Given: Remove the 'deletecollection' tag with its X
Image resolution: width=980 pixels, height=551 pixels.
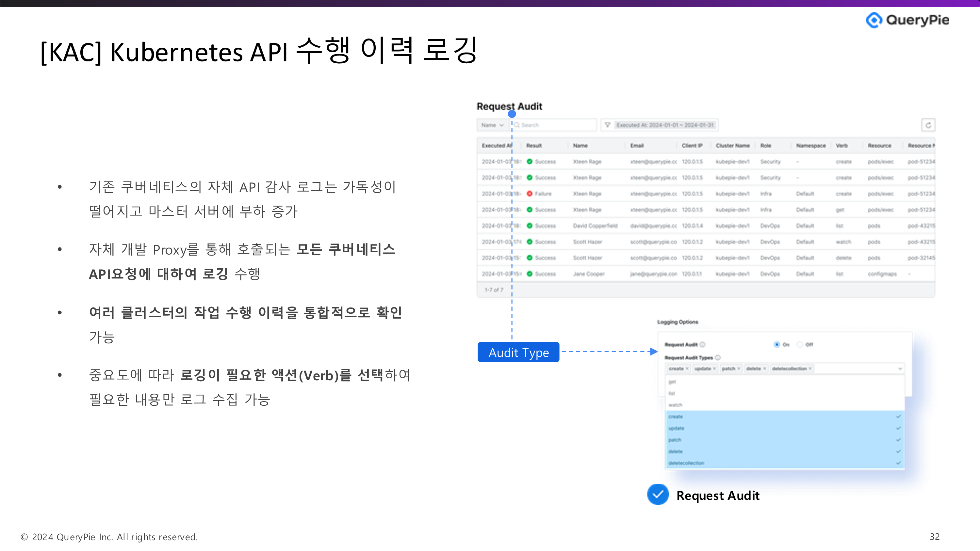Looking at the screenshot, I should tap(810, 369).
